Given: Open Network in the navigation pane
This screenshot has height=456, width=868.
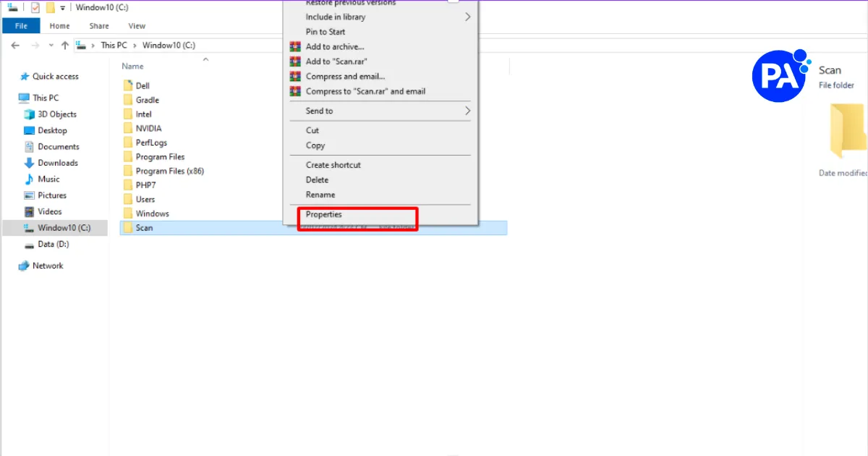Looking at the screenshot, I should [41, 266].
